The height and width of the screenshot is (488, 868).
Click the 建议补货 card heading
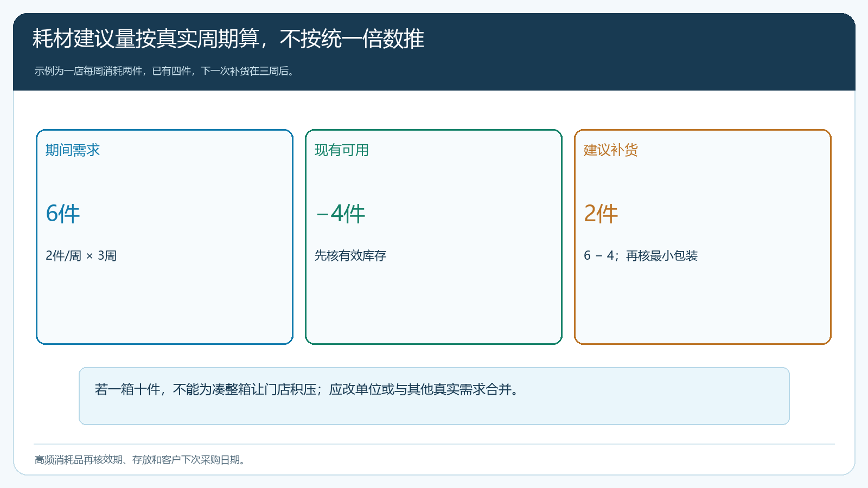[611, 150]
